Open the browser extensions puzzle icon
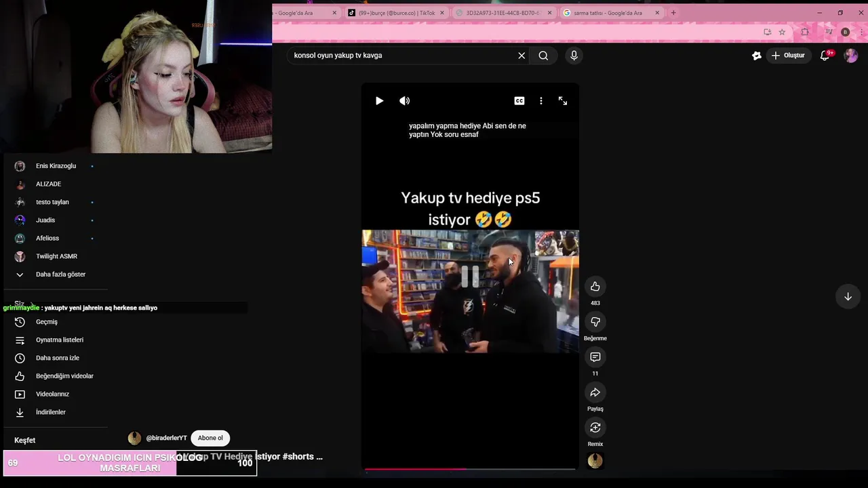This screenshot has width=868, height=488. (805, 32)
